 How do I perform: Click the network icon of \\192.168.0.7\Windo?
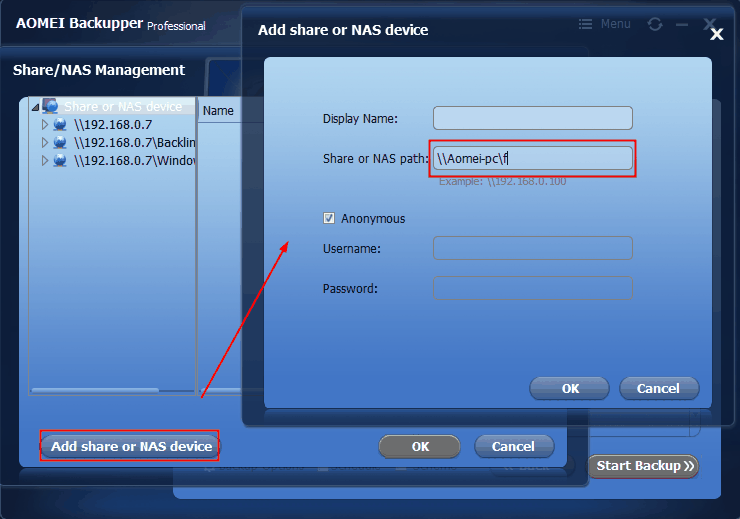tap(60, 160)
